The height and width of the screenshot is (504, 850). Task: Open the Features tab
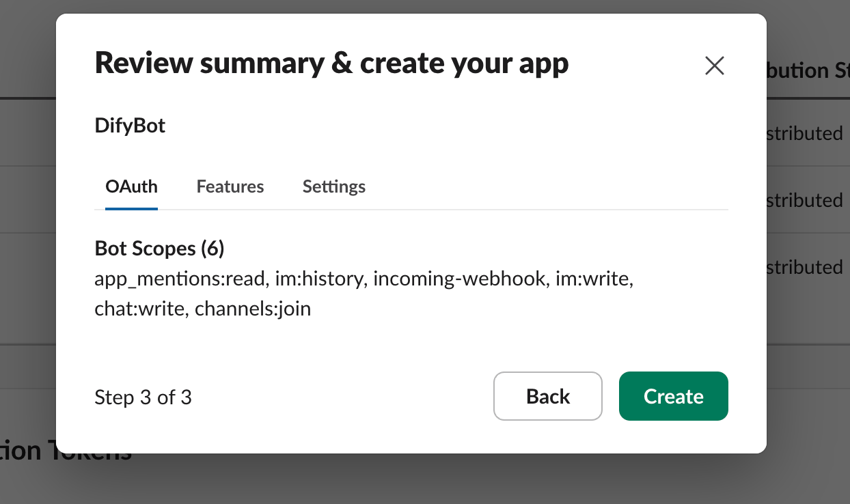230,186
